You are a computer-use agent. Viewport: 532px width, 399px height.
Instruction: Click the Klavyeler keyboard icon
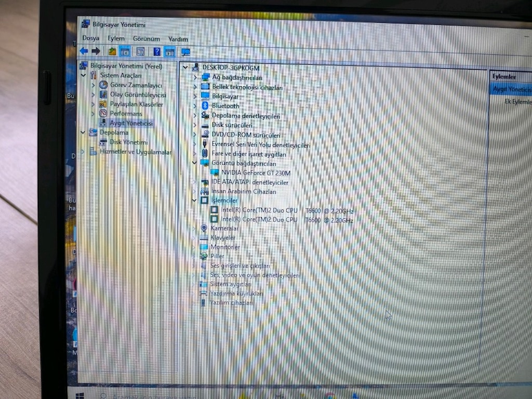point(204,237)
